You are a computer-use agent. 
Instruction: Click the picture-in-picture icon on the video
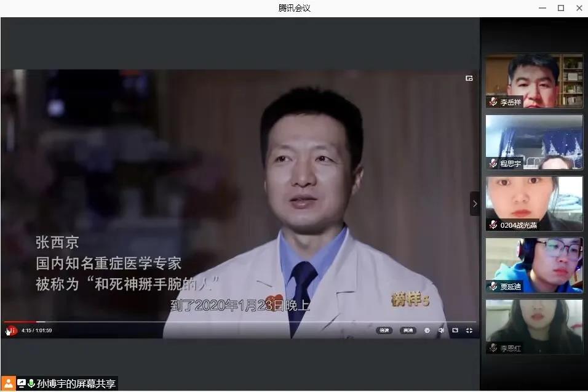[x=469, y=78]
